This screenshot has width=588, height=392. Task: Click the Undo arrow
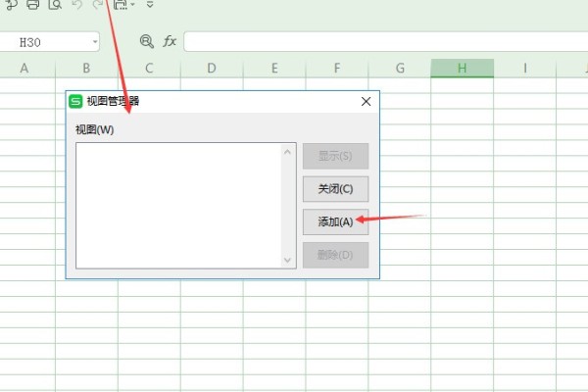tap(76, 5)
